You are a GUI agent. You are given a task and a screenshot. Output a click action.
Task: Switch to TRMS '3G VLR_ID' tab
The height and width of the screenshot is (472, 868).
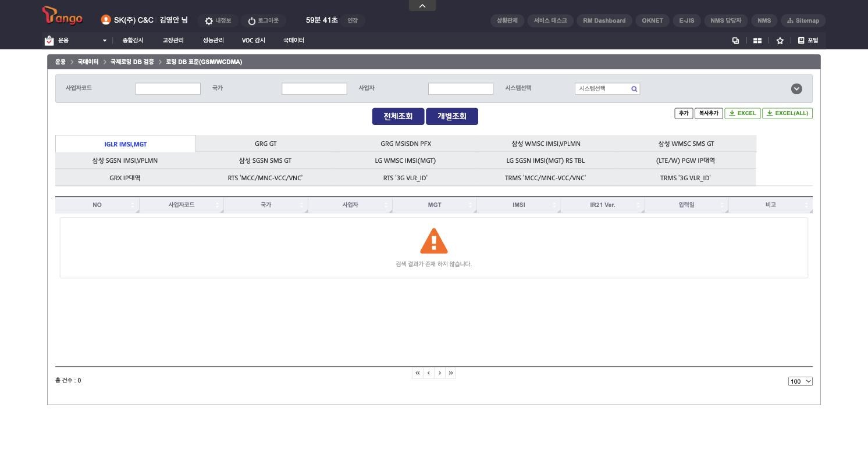click(x=686, y=178)
